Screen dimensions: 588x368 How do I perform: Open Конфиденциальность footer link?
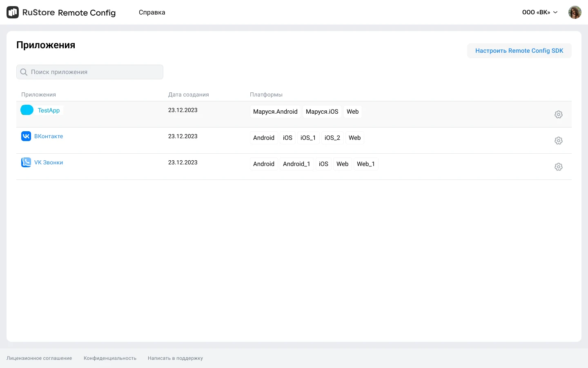(110, 358)
